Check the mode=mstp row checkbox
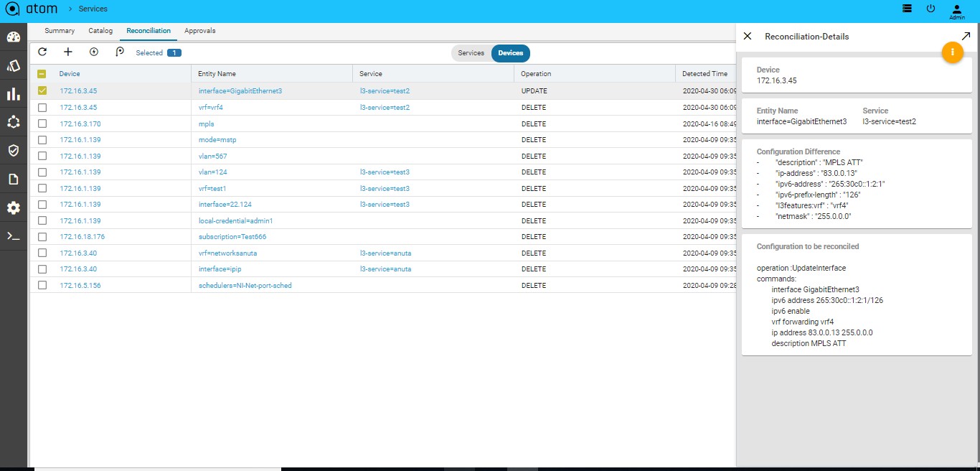The height and width of the screenshot is (471, 980). pos(42,140)
